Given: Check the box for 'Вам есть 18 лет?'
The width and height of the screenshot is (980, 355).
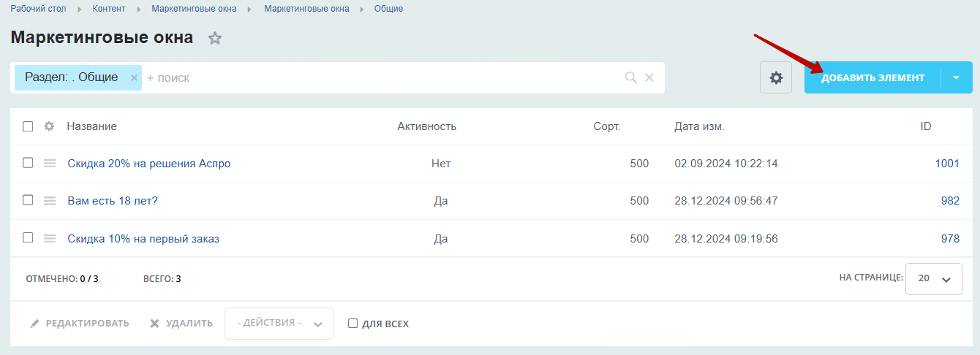Looking at the screenshot, I should pyautogui.click(x=28, y=200).
